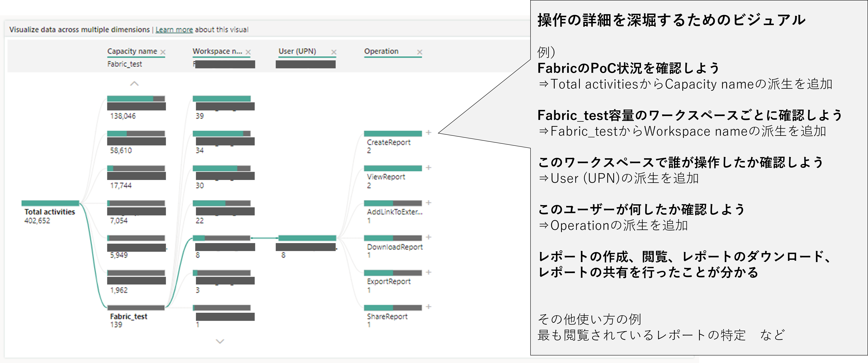Remove the Operation level with X
Screen dimensions: 868x363
click(419, 52)
